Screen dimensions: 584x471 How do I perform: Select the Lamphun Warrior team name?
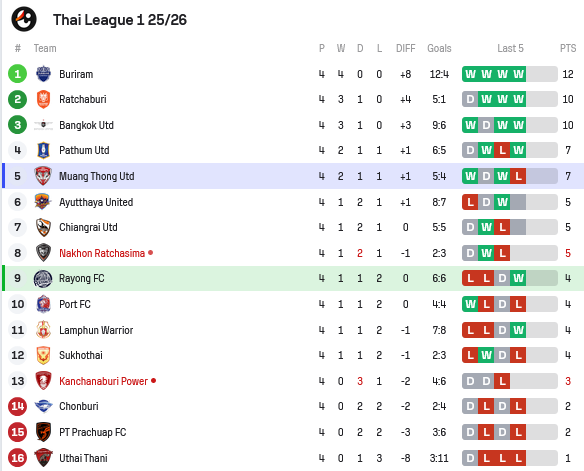[96, 330]
